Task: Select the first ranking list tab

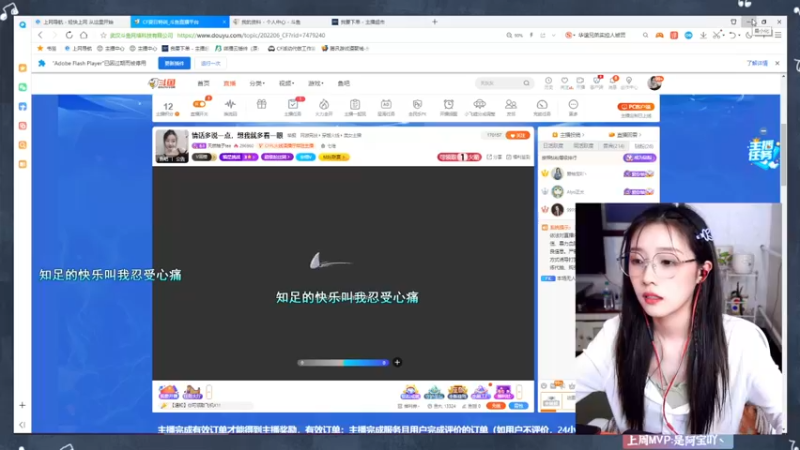Action: (x=553, y=146)
